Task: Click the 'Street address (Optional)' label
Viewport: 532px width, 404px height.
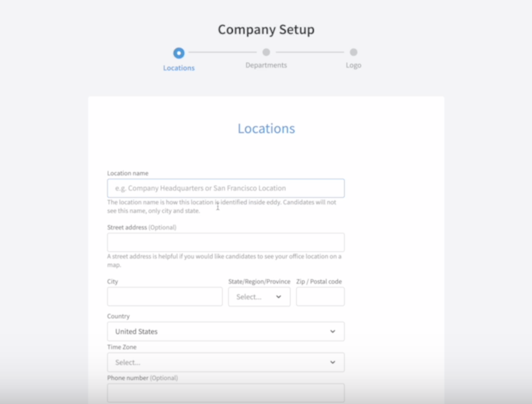Action: [142, 227]
